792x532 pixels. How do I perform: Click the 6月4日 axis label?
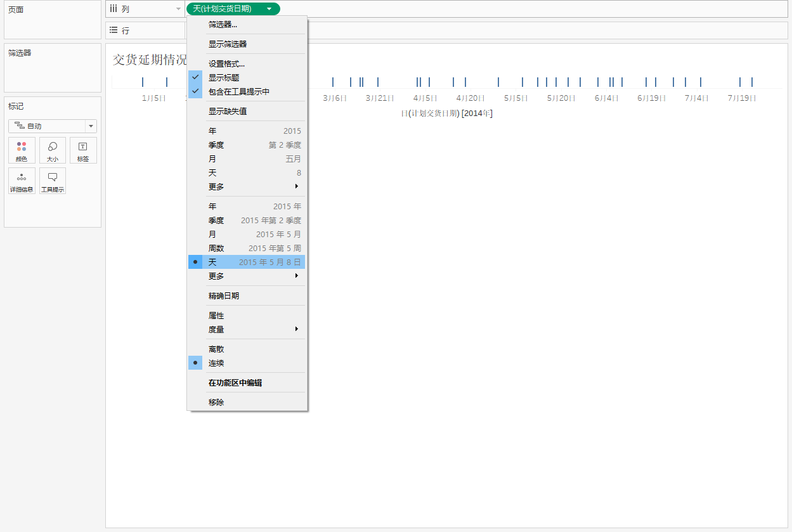click(x=607, y=98)
